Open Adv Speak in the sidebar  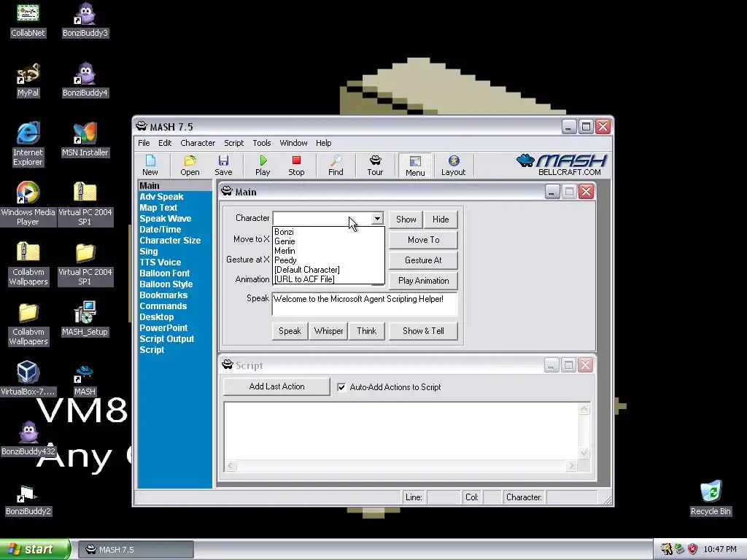[x=161, y=197]
